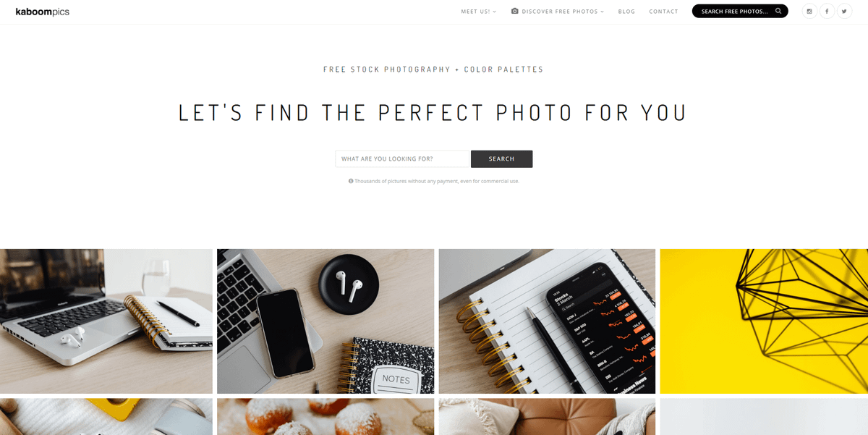
Task: Open the Blog menu item
Action: (x=626, y=12)
